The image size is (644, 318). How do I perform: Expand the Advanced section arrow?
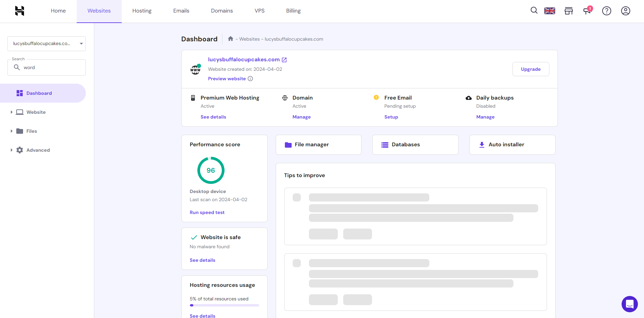click(11, 150)
